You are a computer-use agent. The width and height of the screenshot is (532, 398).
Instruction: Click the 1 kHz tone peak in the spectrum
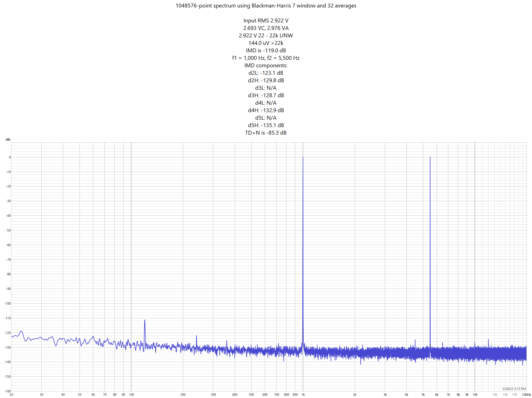click(303, 158)
